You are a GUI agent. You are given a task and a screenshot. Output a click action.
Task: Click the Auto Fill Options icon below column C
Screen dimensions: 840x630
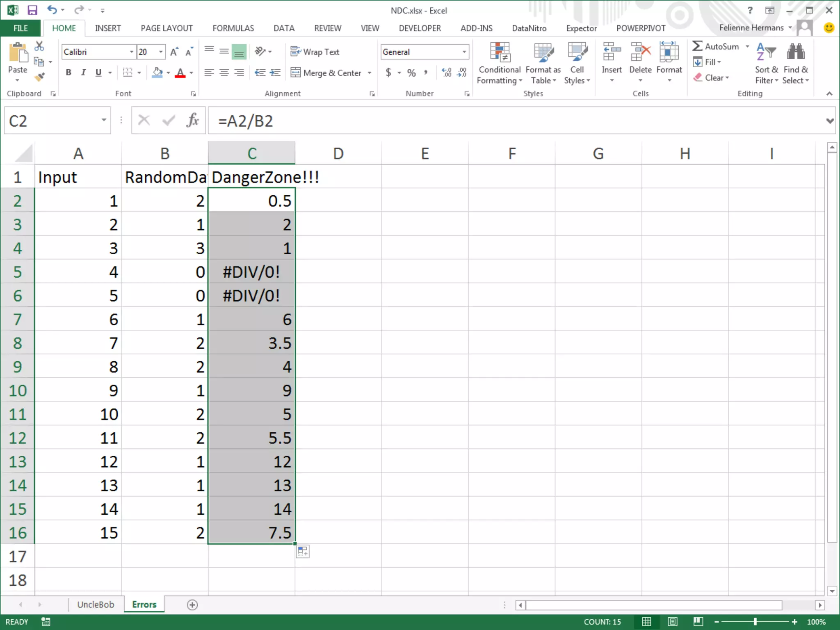click(303, 552)
